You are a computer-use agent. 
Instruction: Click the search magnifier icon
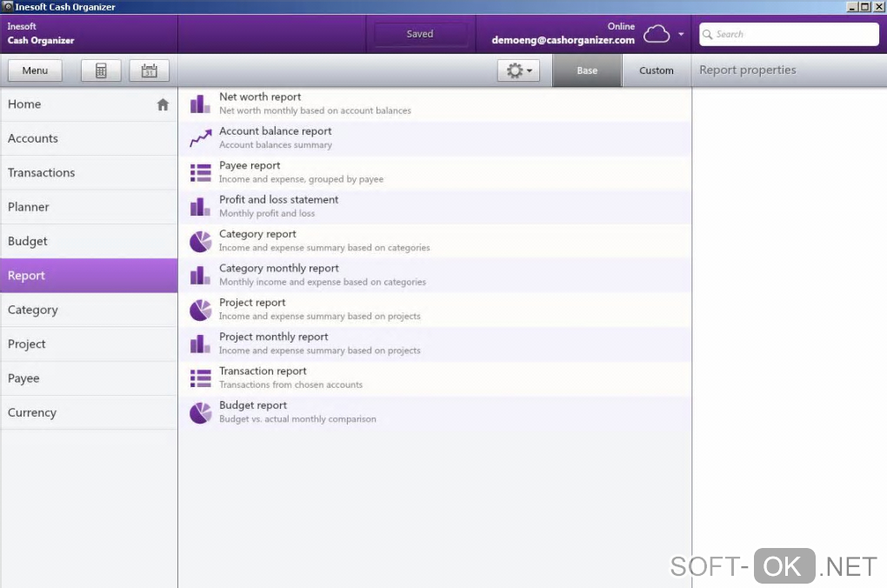(x=707, y=35)
